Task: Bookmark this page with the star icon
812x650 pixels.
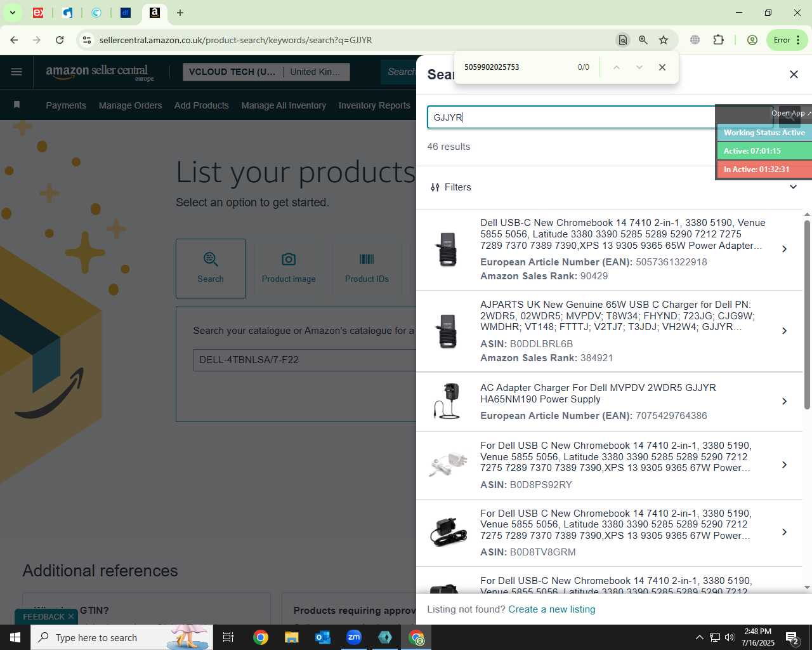Action: 664,40
